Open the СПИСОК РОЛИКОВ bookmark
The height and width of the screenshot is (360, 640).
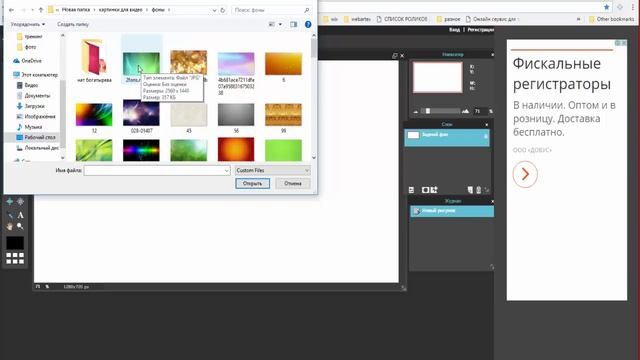pos(402,19)
